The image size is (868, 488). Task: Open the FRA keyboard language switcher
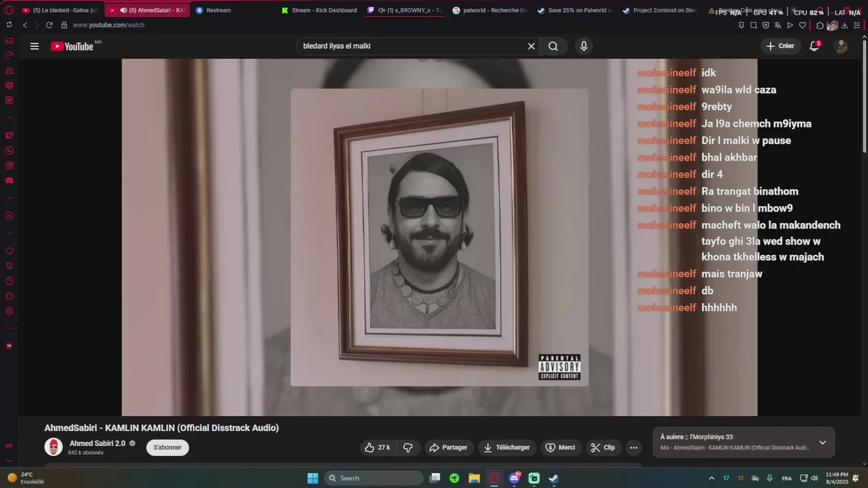coord(787,478)
